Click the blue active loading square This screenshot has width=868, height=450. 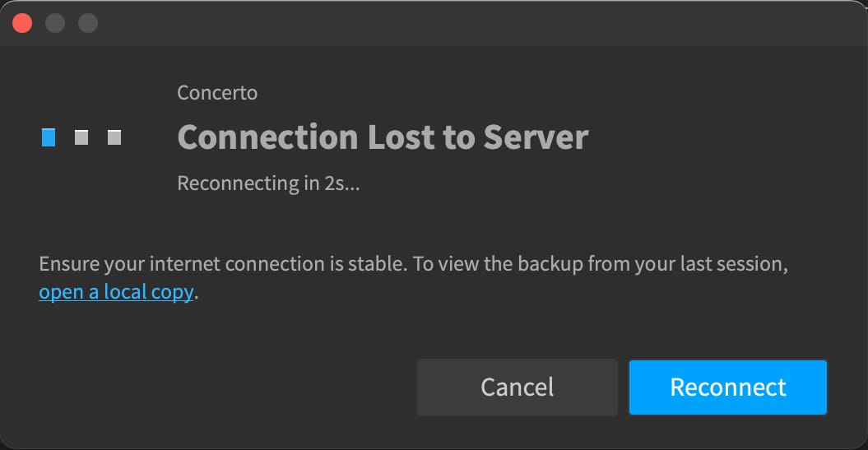(49, 137)
